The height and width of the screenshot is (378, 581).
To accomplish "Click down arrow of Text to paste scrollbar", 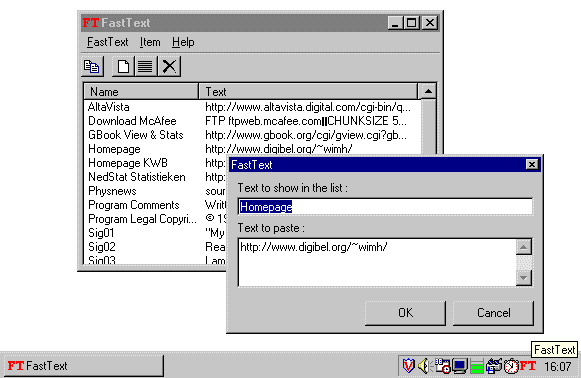I will point(524,278).
